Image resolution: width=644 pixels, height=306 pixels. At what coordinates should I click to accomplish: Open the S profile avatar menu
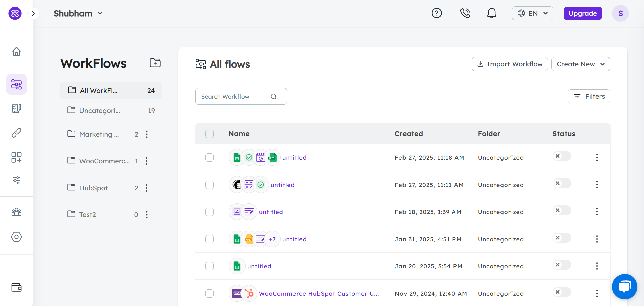[x=621, y=13]
